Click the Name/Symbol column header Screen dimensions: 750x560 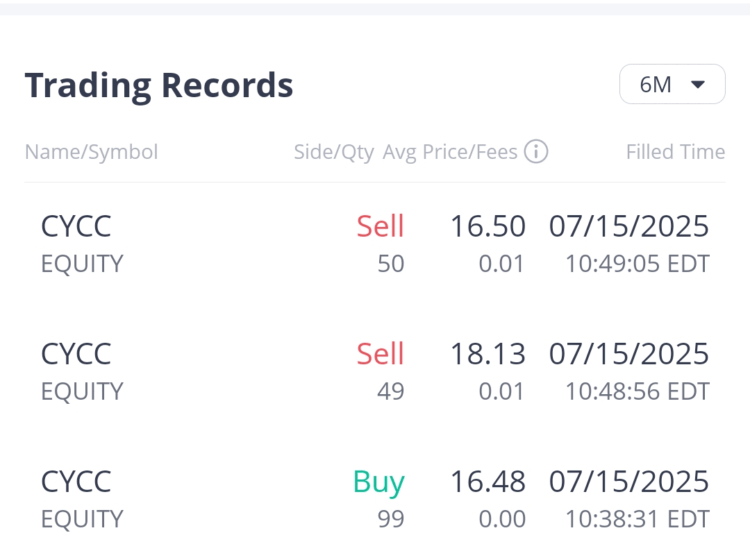92,152
